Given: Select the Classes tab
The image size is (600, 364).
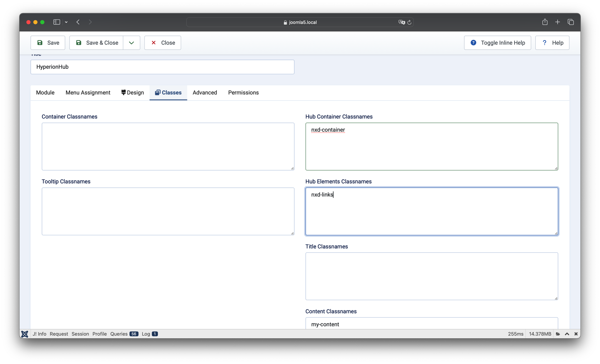Looking at the screenshot, I should coord(168,93).
